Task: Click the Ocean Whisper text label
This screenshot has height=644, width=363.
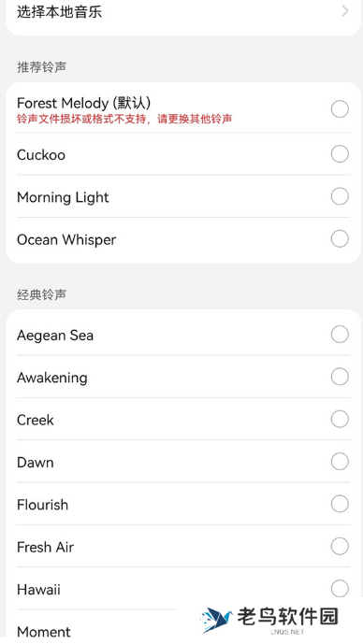Action: 66,240
